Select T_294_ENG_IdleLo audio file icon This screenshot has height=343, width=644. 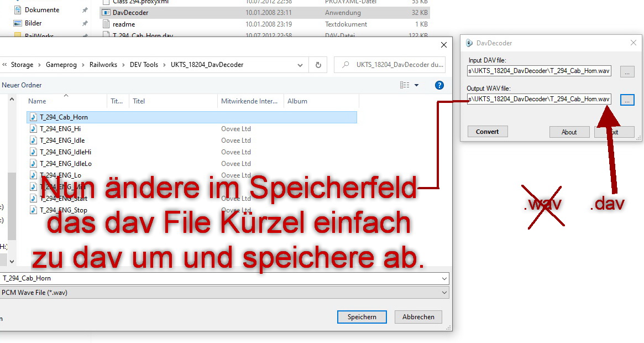[33, 163]
